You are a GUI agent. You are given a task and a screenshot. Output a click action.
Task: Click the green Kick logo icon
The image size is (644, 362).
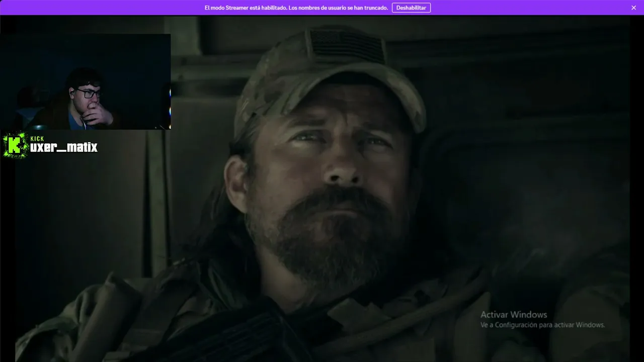(15, 145)
